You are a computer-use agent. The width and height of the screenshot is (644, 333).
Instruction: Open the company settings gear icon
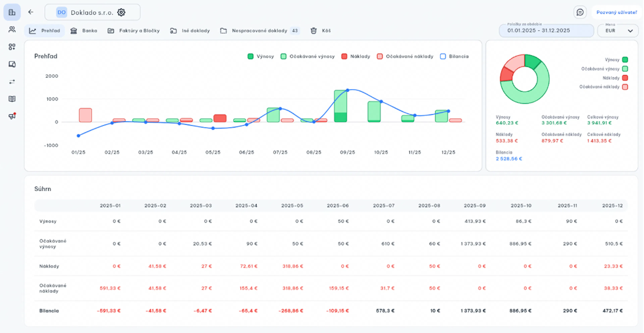coord(121,12)
